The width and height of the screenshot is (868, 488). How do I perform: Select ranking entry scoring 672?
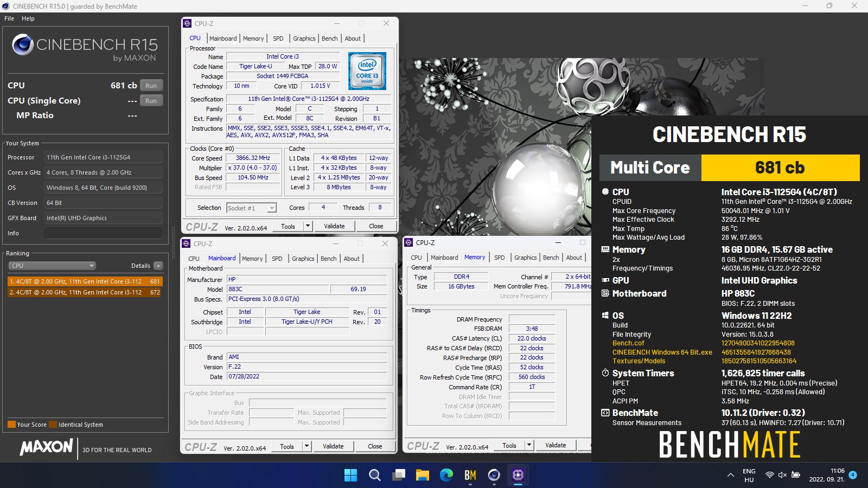[85, 292]
